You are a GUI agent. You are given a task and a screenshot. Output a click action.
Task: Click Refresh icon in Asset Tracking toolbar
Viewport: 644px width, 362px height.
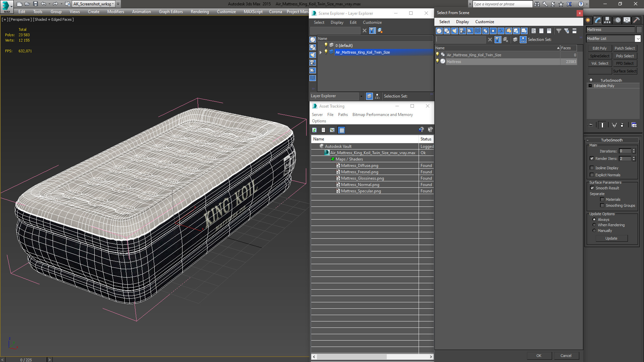(x=314, y=130)
